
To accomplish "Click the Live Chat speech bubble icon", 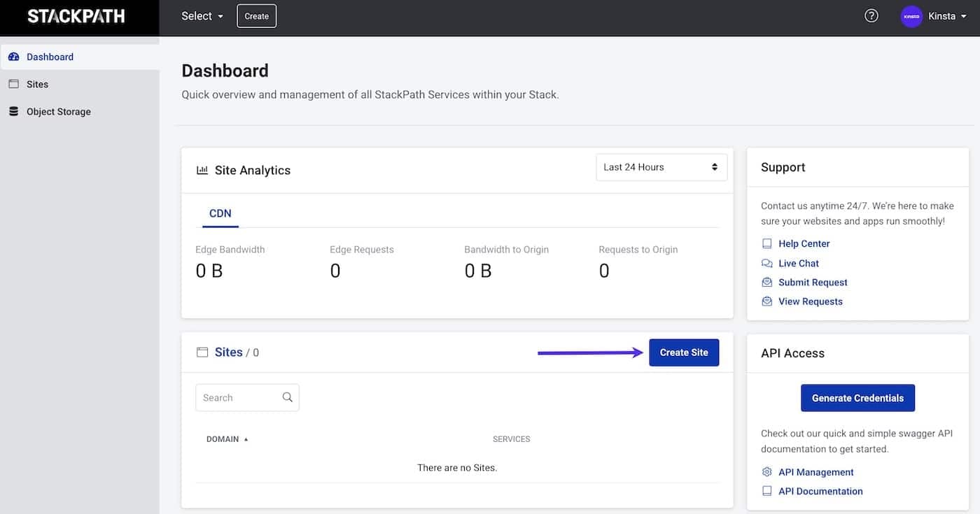I will coord(766,263).
